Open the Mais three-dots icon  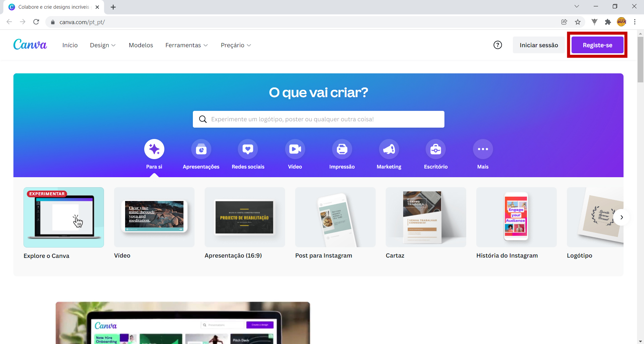483,149
